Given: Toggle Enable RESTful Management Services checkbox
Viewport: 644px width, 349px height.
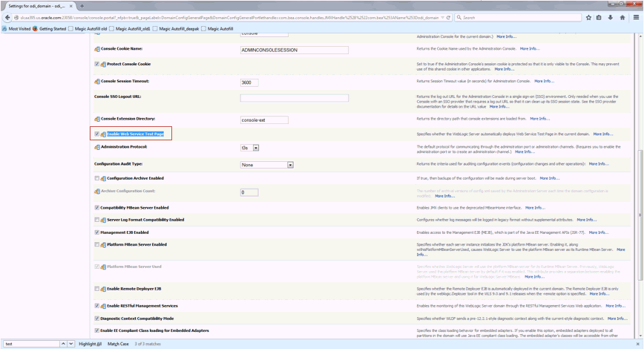Looking at the screenshot, I should [x=97, y=306].
